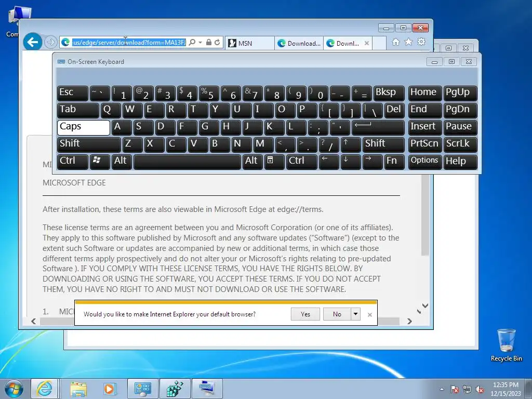This screenshot has height=399, width=532.
Task: Switch to the MSN tab
Action: coord(250,43)
